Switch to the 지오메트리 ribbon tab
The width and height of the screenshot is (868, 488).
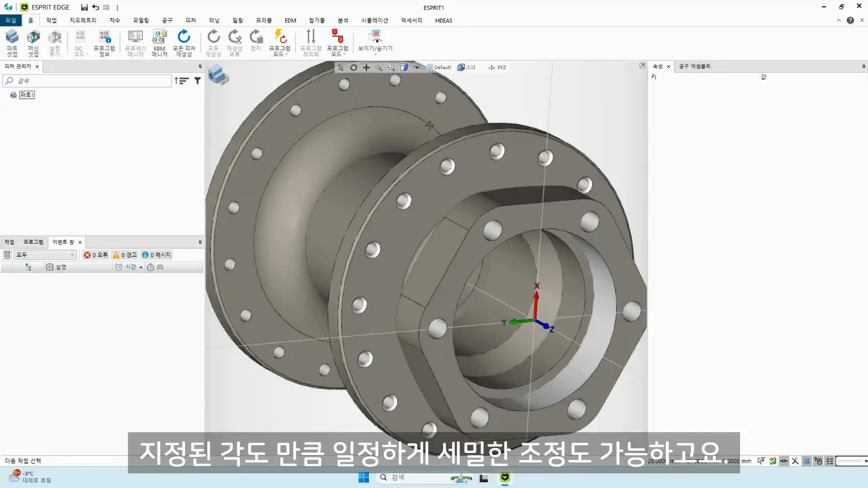[x=83, y=20]
